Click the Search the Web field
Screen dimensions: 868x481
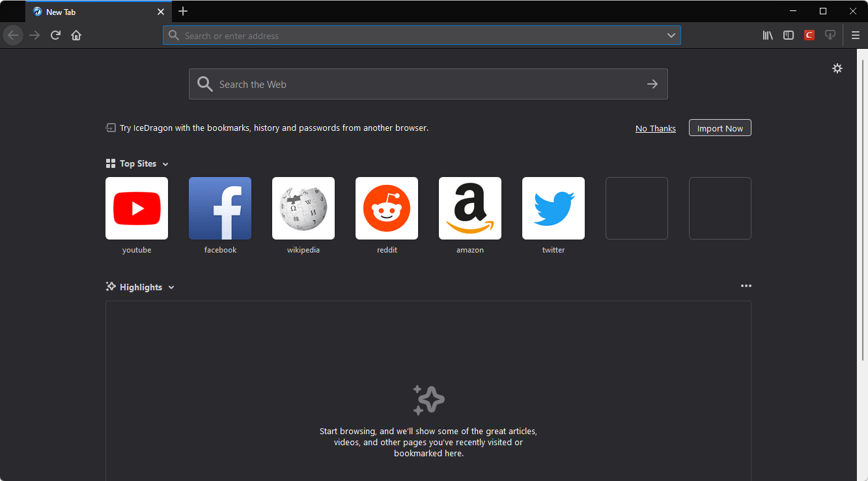(428, 84)
